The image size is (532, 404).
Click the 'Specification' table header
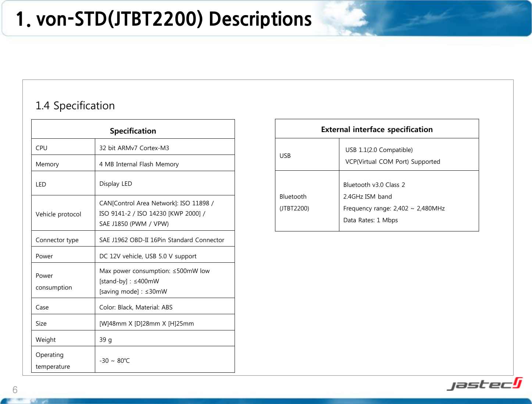click(x=133, y=131)
